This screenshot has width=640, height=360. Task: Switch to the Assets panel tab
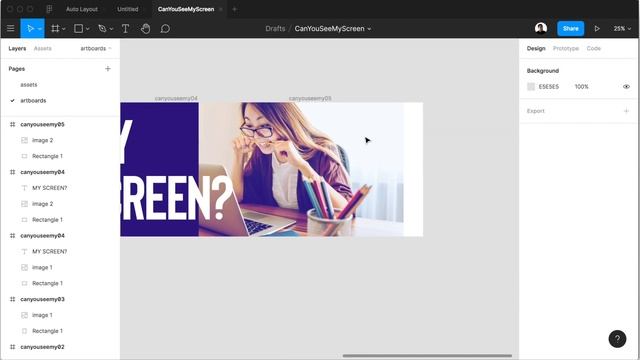click(42, 48)
